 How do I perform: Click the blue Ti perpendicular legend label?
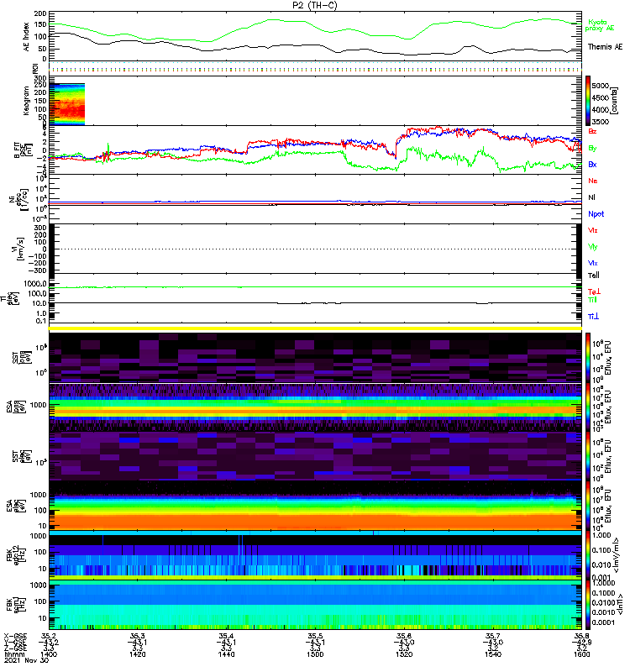pos(593,317)
